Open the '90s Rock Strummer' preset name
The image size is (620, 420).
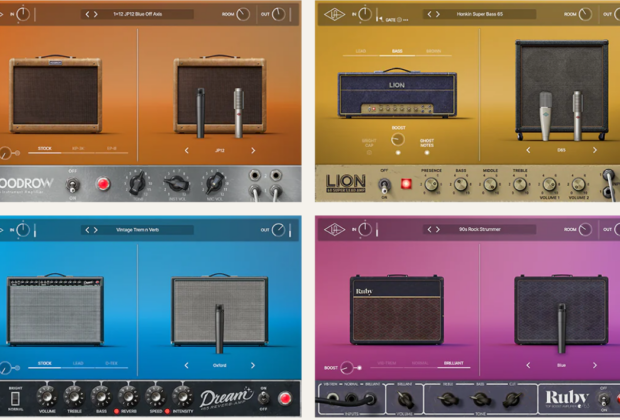point(480,229)
